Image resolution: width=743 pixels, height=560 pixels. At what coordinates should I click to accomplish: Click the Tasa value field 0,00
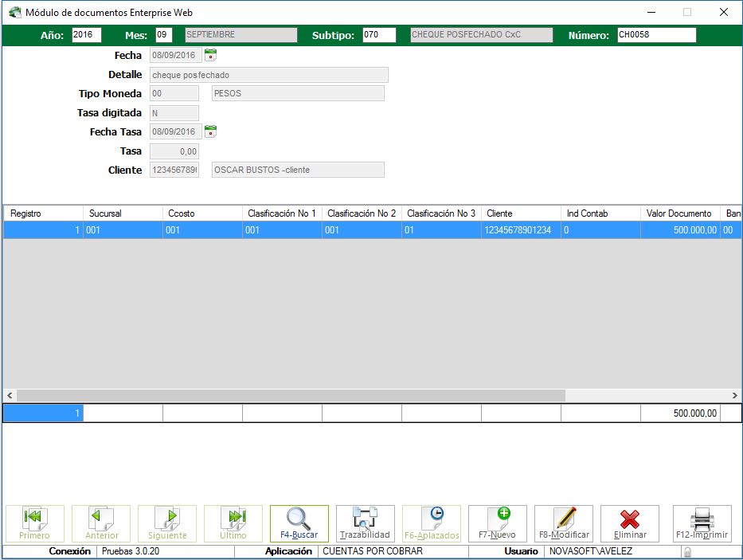(174, 151)
